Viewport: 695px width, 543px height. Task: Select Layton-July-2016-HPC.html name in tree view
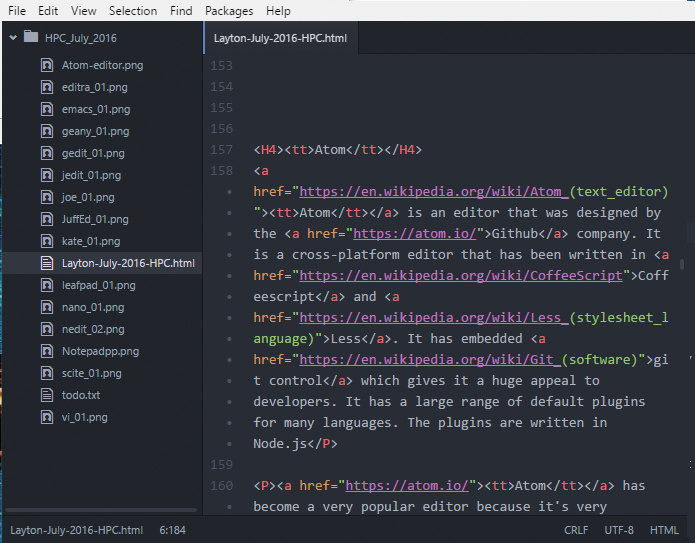pos(128,263)
